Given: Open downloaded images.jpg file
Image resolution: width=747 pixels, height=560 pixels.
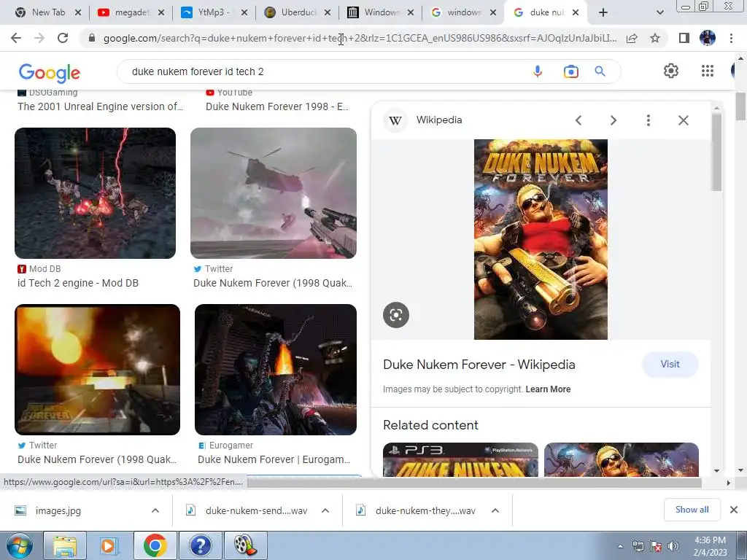Looking at the screenshot, I should [x=58, y=510].
